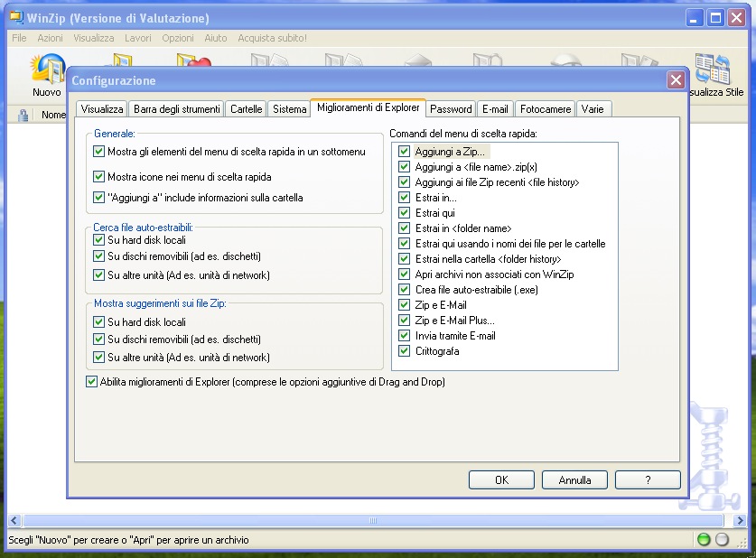756x558 pixels.
Task: Uncheck 'Mostra icone nei menu di scelta rapida'
Action: coord(99,177)
